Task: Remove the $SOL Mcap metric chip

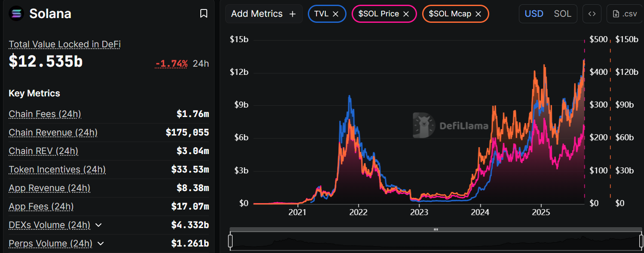Action: (478, 14)
